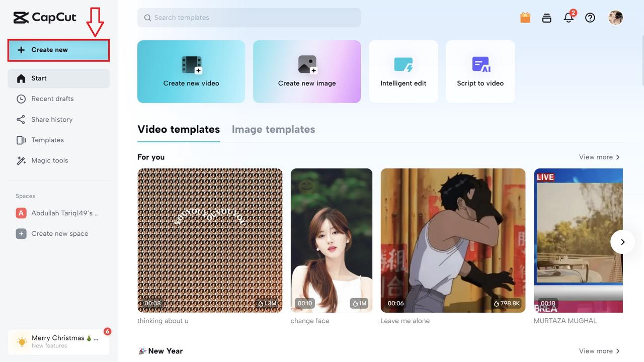Image resolution: width=644 pixels, height=362 pixels.
Task: Open Magic tools
Action: [x=58, y=161]
